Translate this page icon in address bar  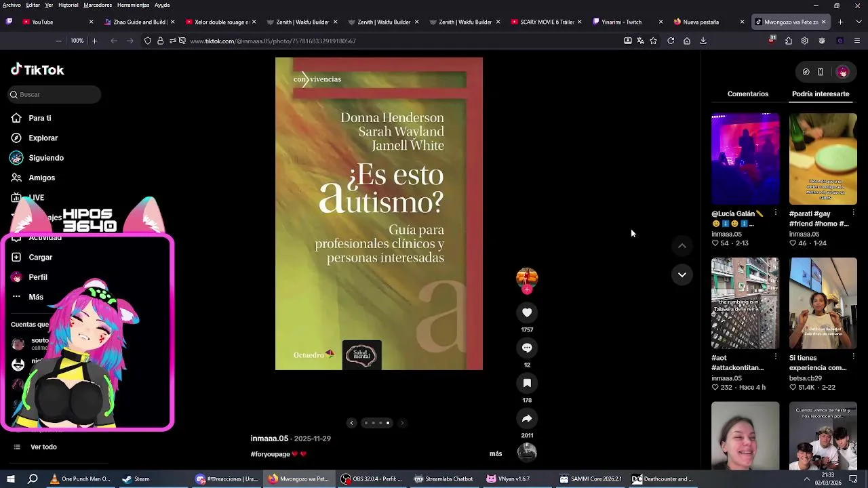click(640, 41)
